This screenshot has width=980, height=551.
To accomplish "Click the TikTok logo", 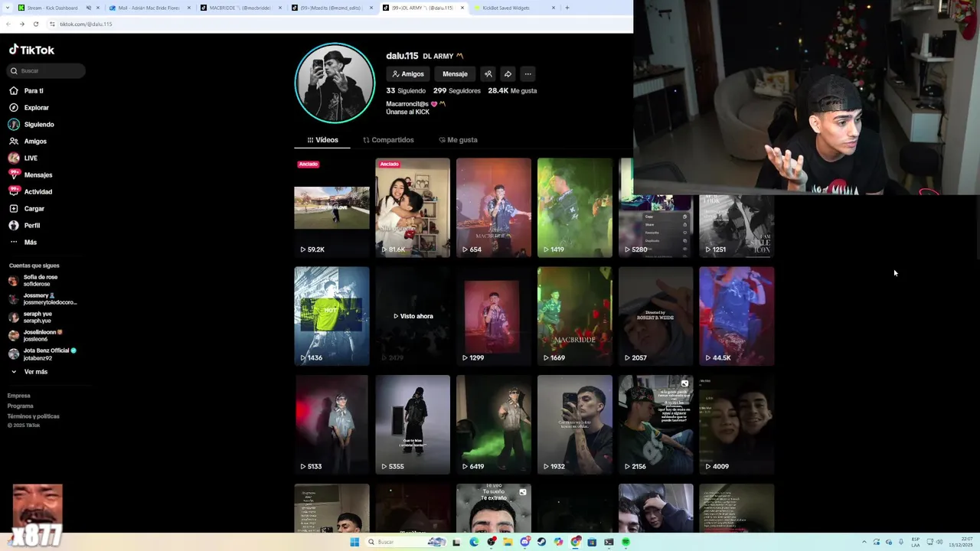I will tap(31, 50).
